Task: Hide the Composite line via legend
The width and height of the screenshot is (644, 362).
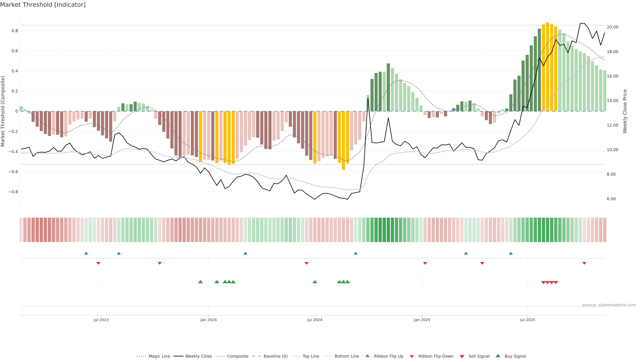Action: [237, 356]
